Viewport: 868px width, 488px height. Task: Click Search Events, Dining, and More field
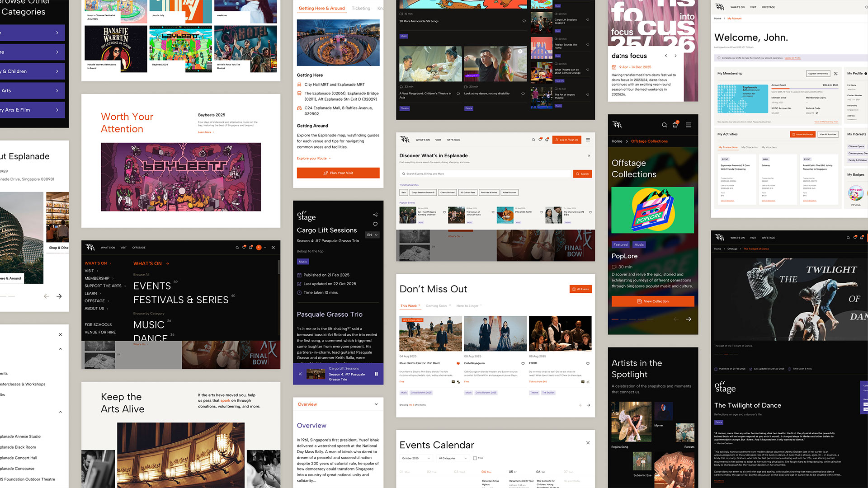coord(486,174)
